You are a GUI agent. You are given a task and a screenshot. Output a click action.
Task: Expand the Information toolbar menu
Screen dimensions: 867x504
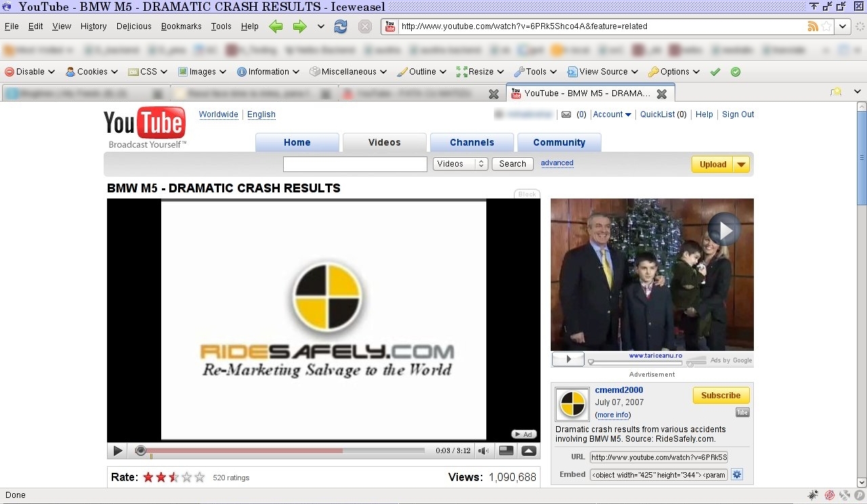[268, 72]
